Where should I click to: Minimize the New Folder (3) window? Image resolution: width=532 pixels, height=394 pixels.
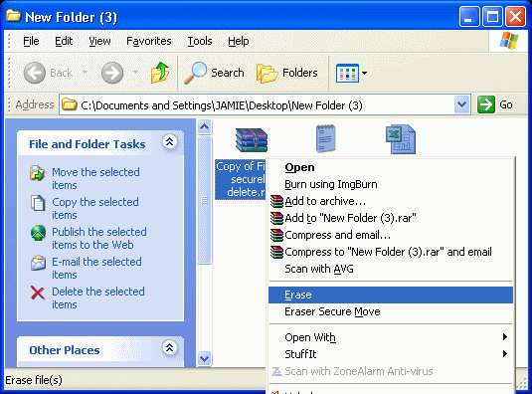pos(469,16)
